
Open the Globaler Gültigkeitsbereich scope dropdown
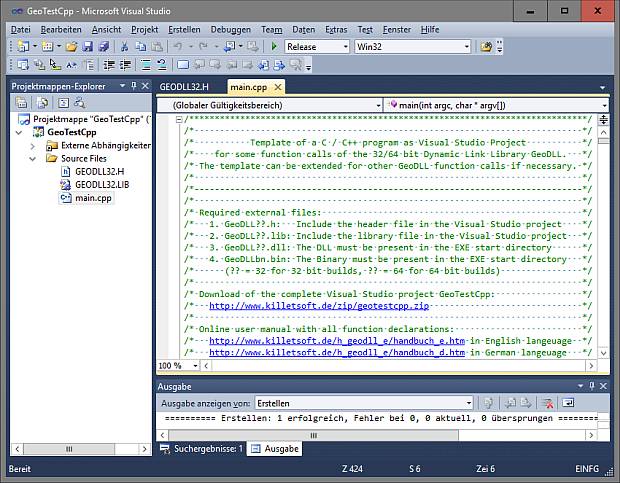[378, 106]
